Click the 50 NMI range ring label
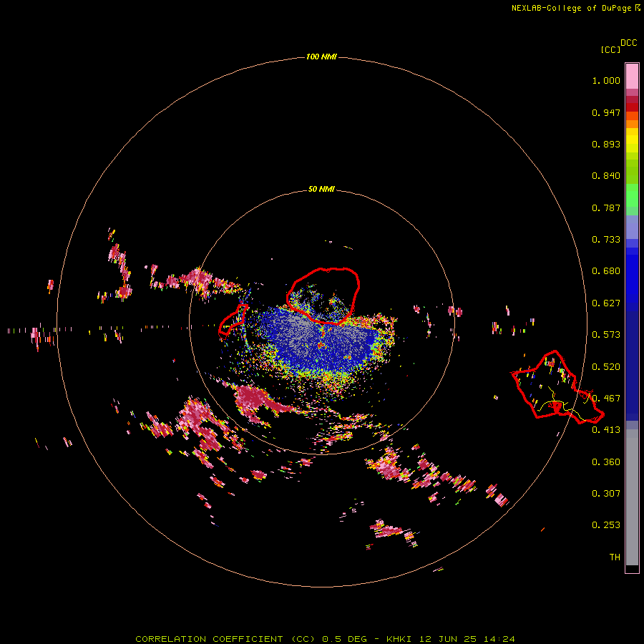This screenshot has width=644, height=644. click(321, 189)
